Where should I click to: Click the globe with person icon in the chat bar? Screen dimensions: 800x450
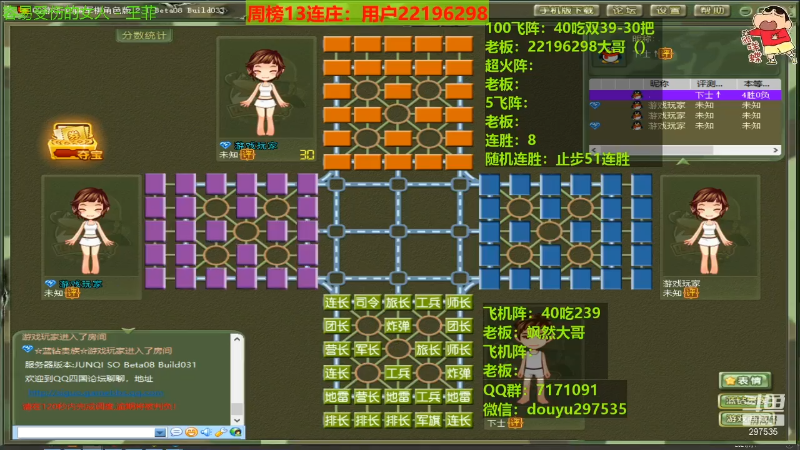click(235, 432)
